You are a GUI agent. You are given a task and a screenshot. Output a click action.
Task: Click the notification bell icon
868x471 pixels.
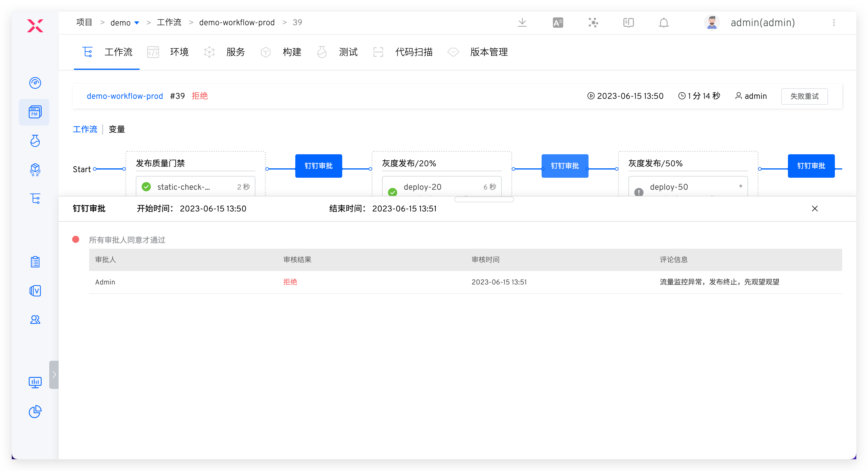pyautogui.click(x=664, y=23)
